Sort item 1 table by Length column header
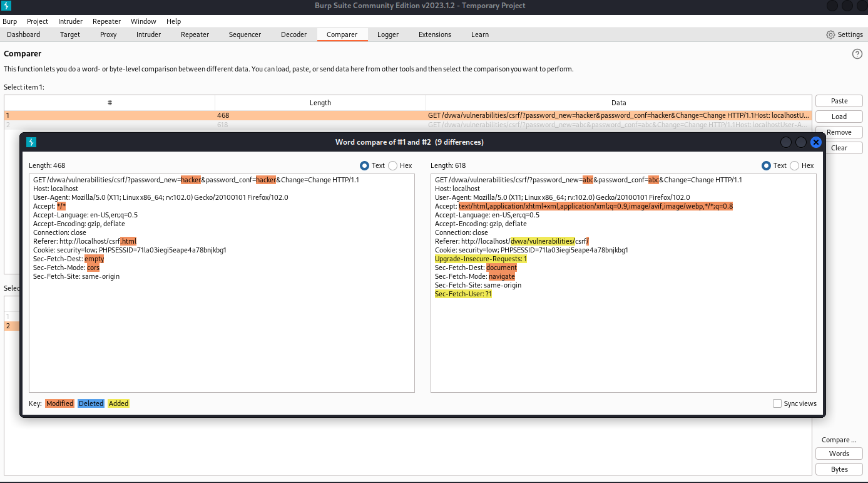868x483 pixels. (x=320, y=103)
